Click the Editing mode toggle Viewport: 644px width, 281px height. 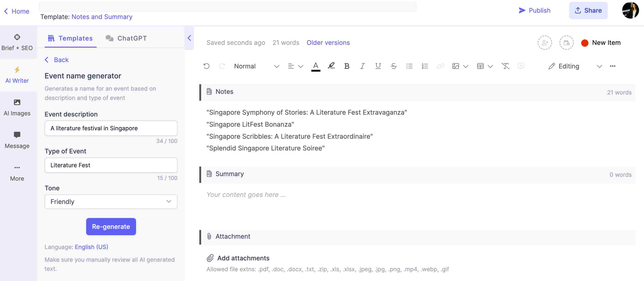click(575, 66)
